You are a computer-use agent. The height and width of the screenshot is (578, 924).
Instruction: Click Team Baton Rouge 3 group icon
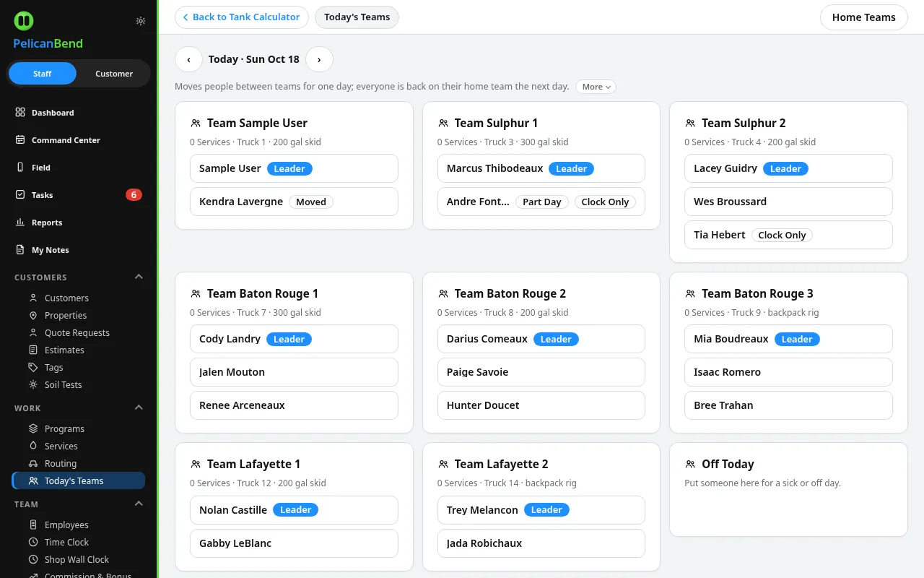(x=690, y=294)
